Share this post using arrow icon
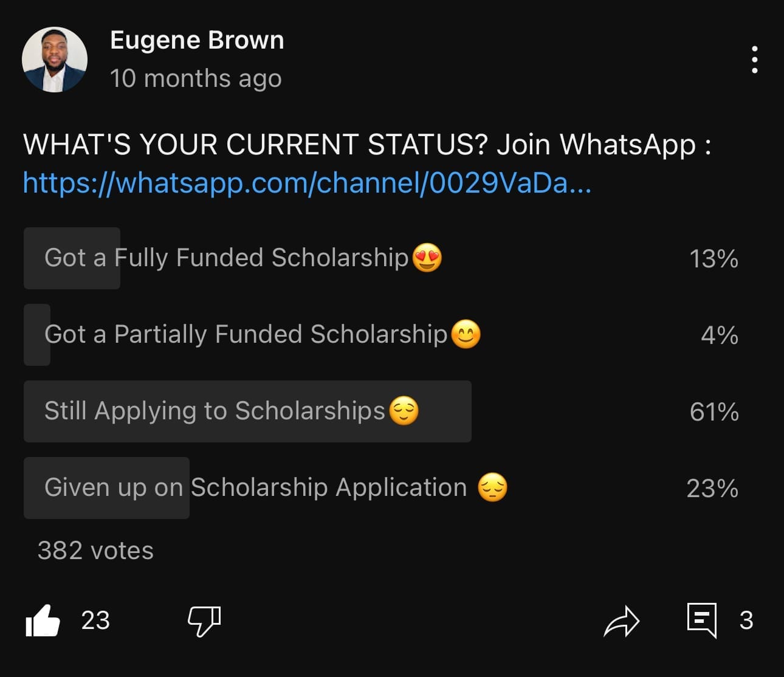Screen dimensions: 784x677 621,621
